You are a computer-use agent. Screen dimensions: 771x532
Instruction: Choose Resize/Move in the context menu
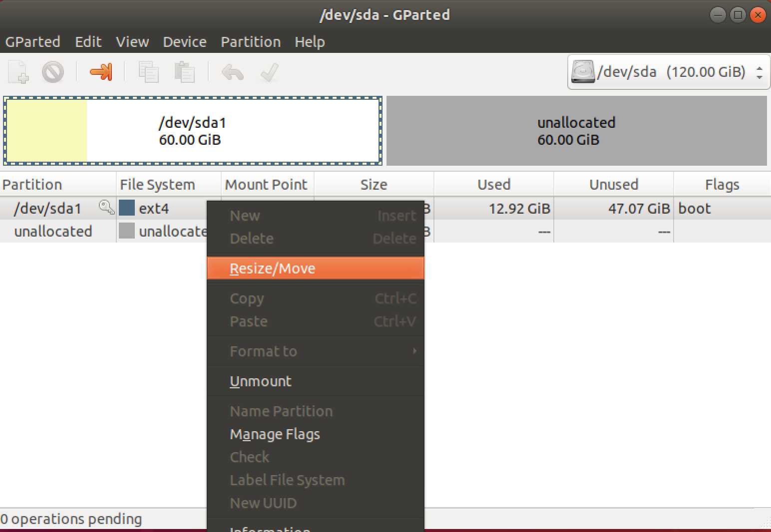[316, 268]
